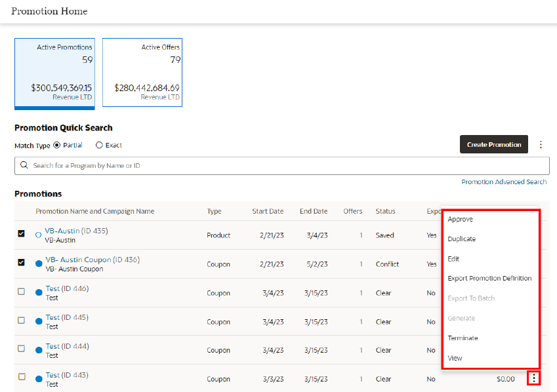The height and width of the screenshot is (392, 557).
Task: Choose Approve from the context menu
Action: tap(460, 219)
